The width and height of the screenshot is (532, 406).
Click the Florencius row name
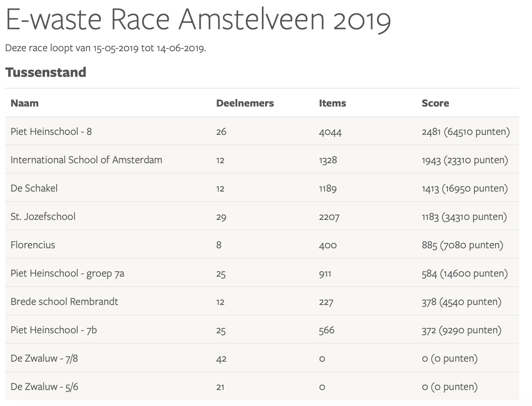33,245
